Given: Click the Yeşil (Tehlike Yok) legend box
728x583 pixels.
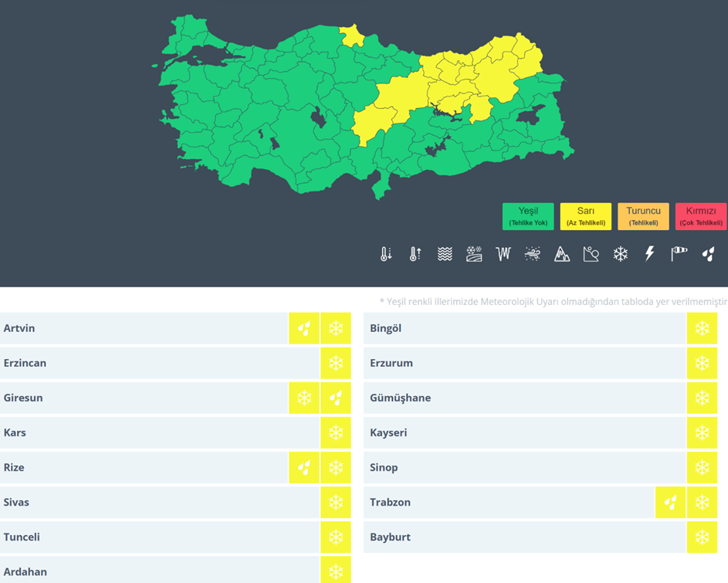Looking at the screenshot, I should click(528, 216).
